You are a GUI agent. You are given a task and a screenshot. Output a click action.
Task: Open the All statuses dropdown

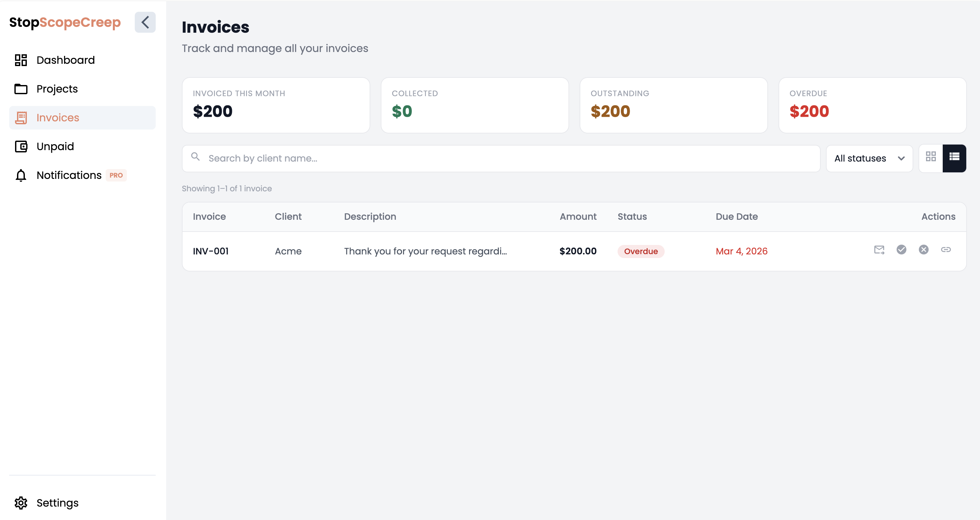(869, 158)
